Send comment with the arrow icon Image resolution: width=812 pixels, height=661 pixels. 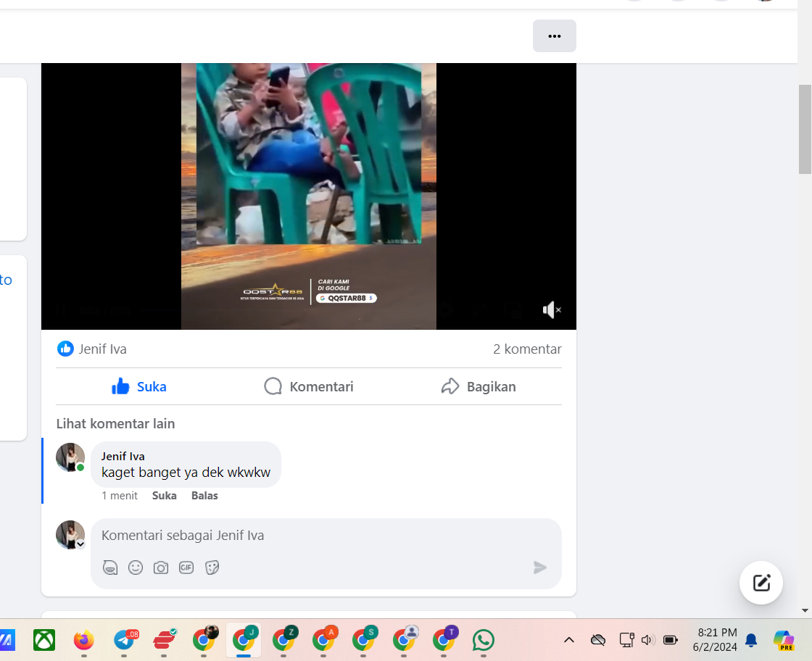[539, 568]
